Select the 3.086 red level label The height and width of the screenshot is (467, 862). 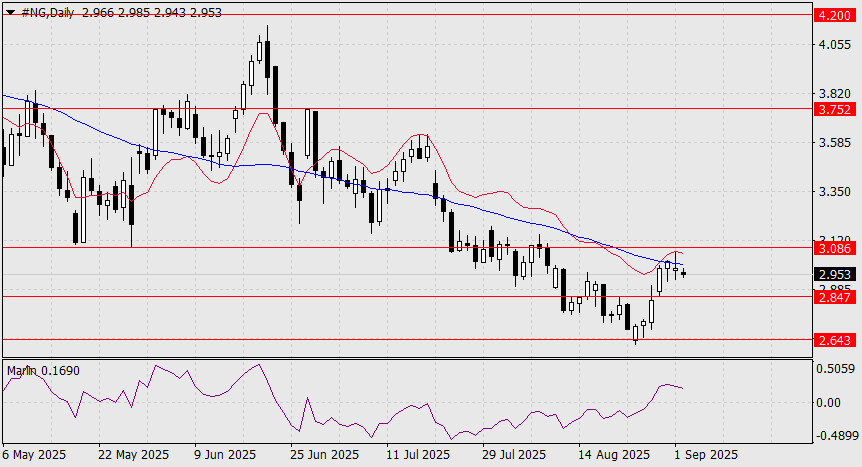[835, 249]
